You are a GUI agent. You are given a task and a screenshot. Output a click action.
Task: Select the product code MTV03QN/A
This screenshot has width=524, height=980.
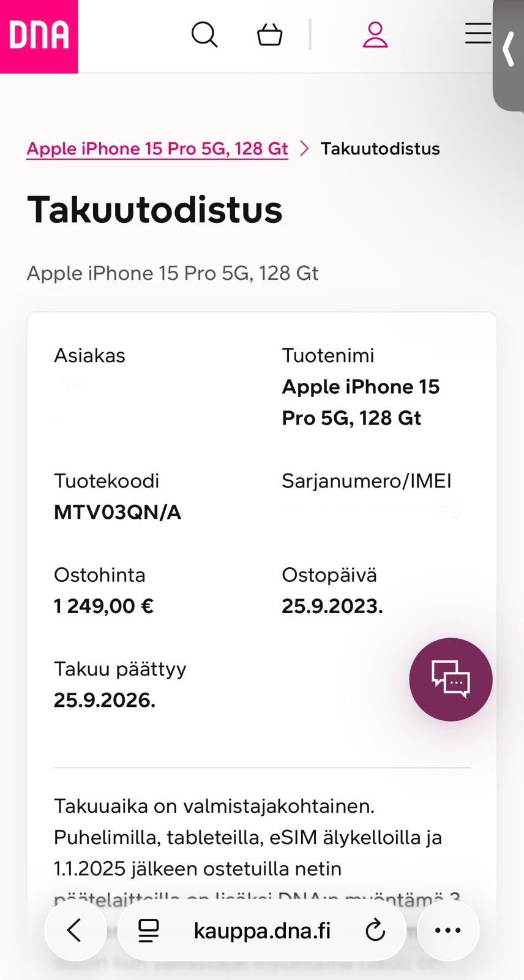tap(118, 512)
